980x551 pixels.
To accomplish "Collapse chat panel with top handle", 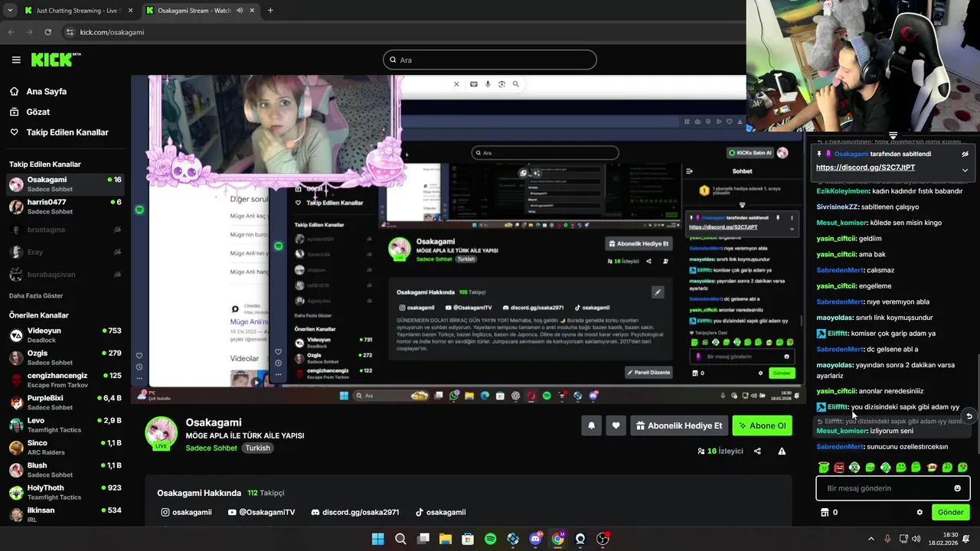I will pos(893,135).
